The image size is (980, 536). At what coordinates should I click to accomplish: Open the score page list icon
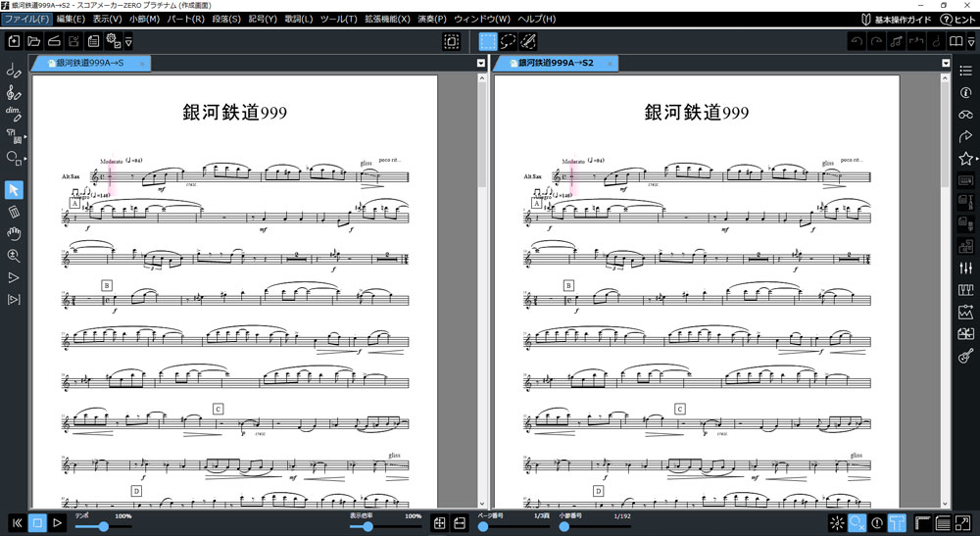94,41
